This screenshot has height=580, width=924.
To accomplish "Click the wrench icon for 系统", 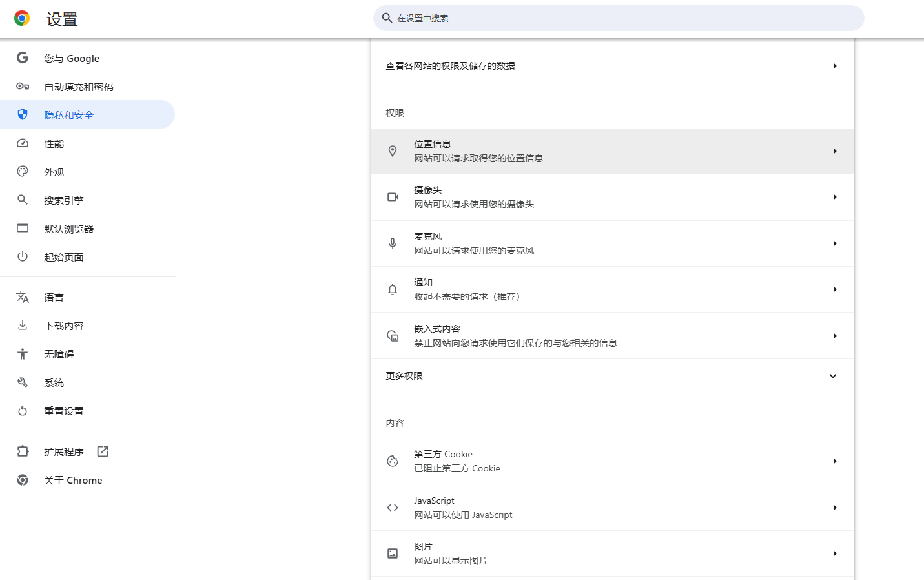I will 23,382.
